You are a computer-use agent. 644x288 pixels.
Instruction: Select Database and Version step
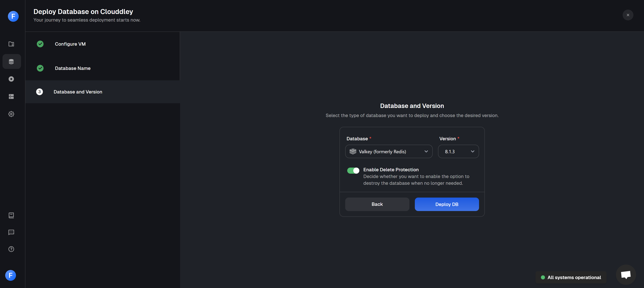pyautogui.click(x=78, y=92)
